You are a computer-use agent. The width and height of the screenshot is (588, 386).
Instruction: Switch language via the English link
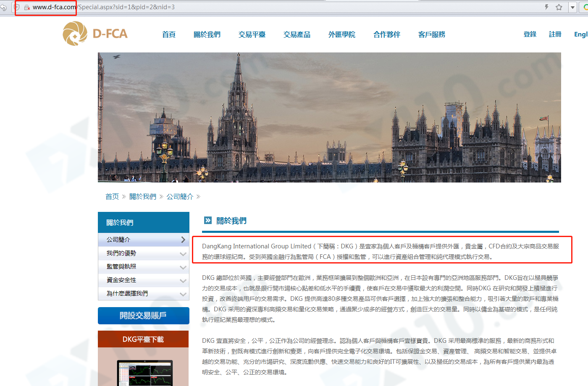[x=581, y=34]
